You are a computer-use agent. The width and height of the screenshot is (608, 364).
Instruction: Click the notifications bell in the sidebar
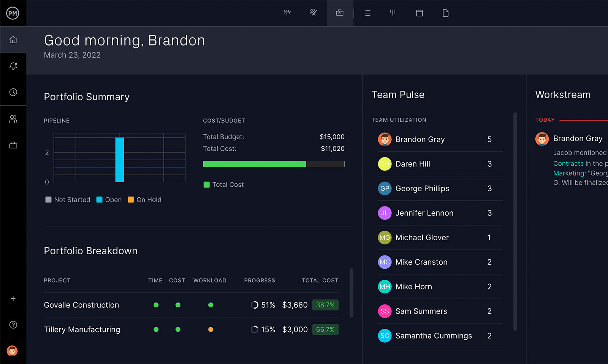13,65
